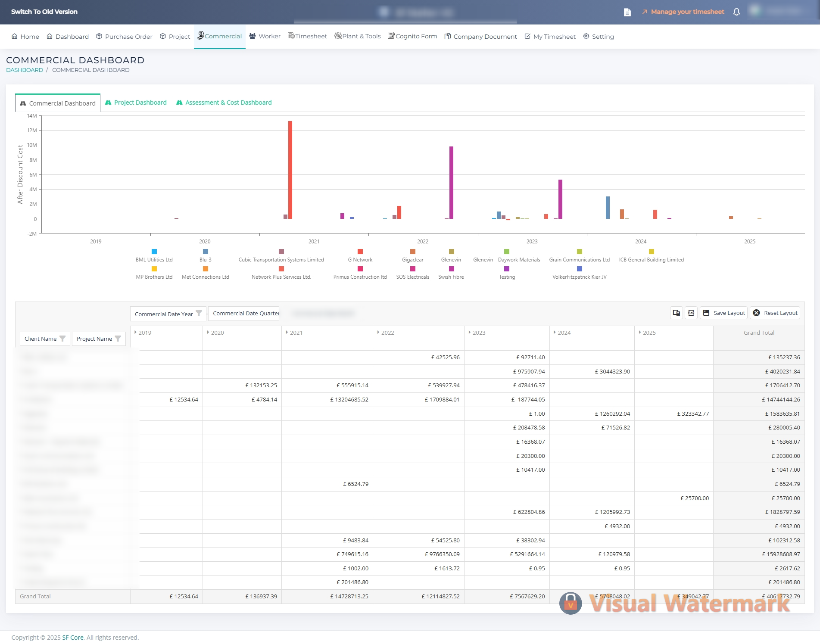Click Save Layout button
820x644 pixels.
(x=724, y=313)
